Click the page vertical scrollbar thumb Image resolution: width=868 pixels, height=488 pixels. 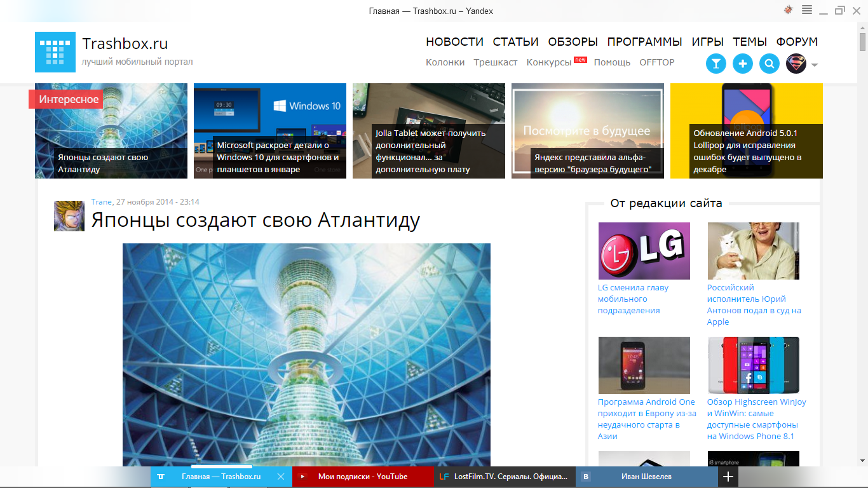tap(863, 42)
